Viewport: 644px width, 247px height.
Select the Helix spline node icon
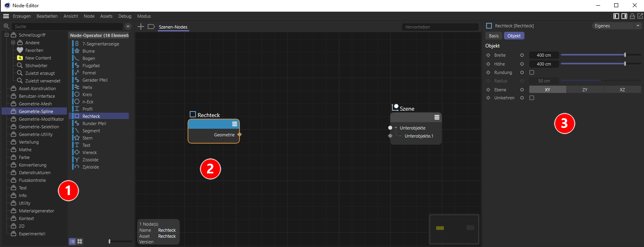tap(76, 87)
